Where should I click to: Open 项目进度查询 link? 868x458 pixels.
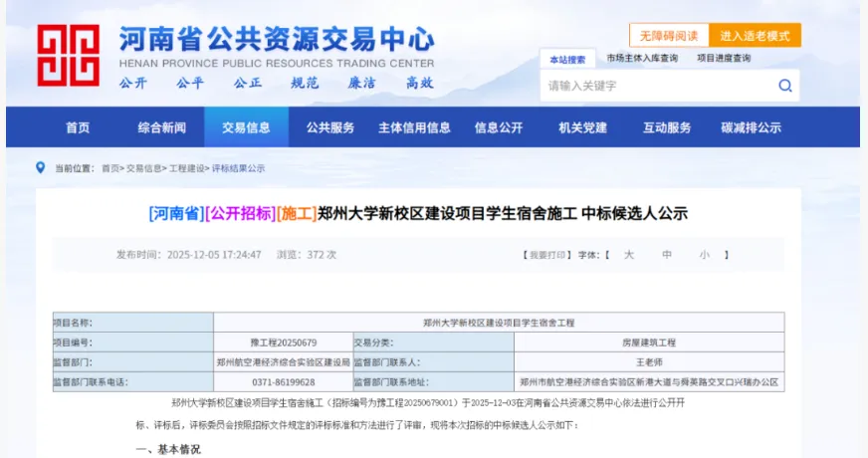tap(724, 58)
